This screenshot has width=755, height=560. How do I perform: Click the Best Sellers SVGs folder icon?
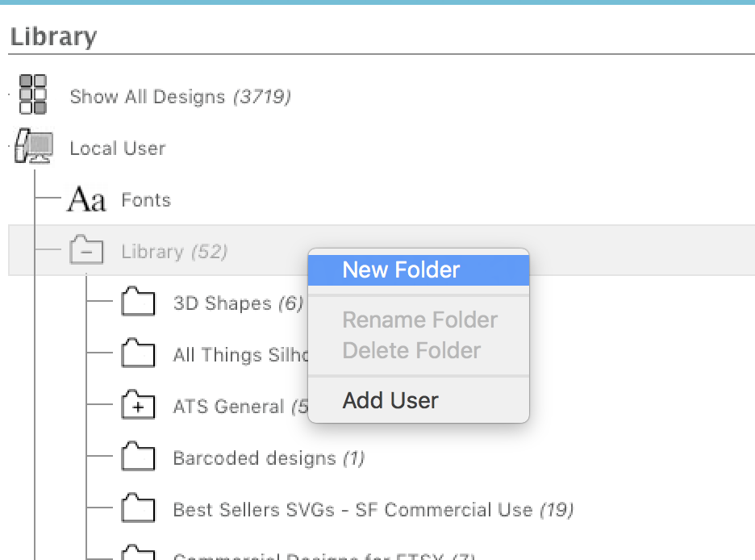tap(138, 508)
